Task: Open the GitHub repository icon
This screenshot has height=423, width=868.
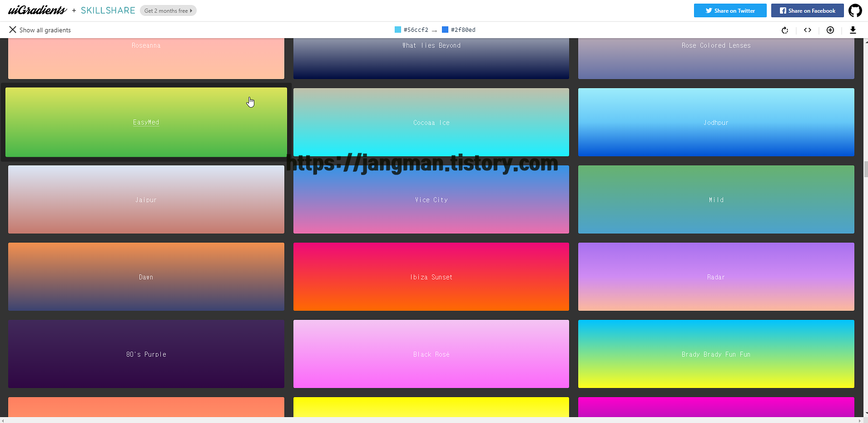Action: pos(855,10)
